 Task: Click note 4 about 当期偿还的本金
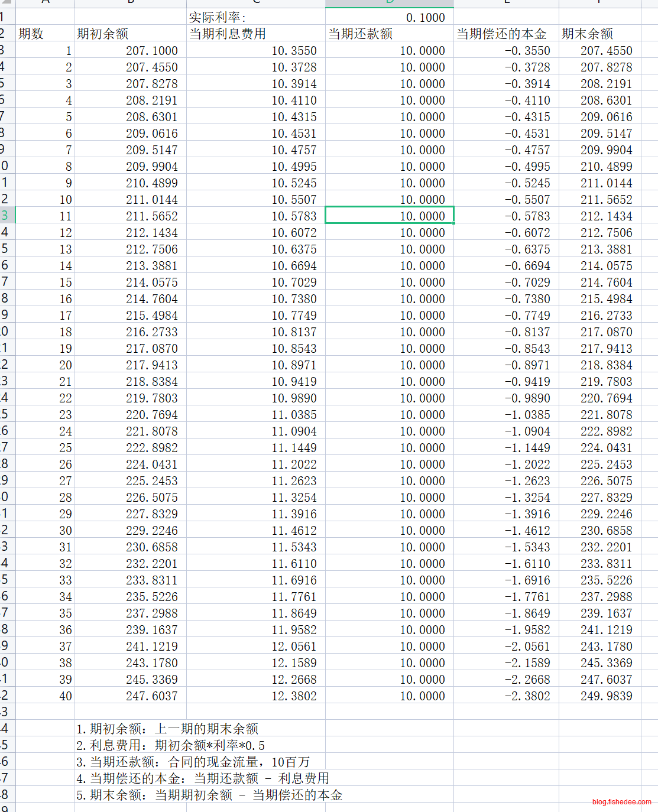202,778
